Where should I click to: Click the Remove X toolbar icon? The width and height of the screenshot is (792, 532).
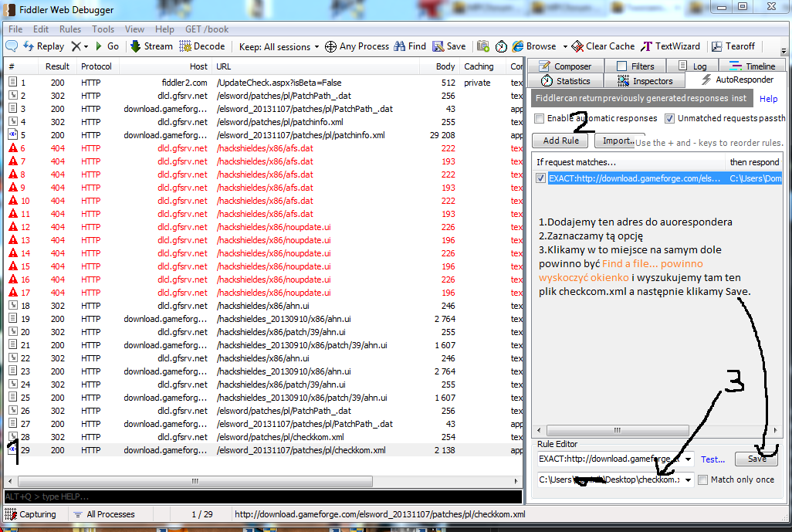point(76,46)
